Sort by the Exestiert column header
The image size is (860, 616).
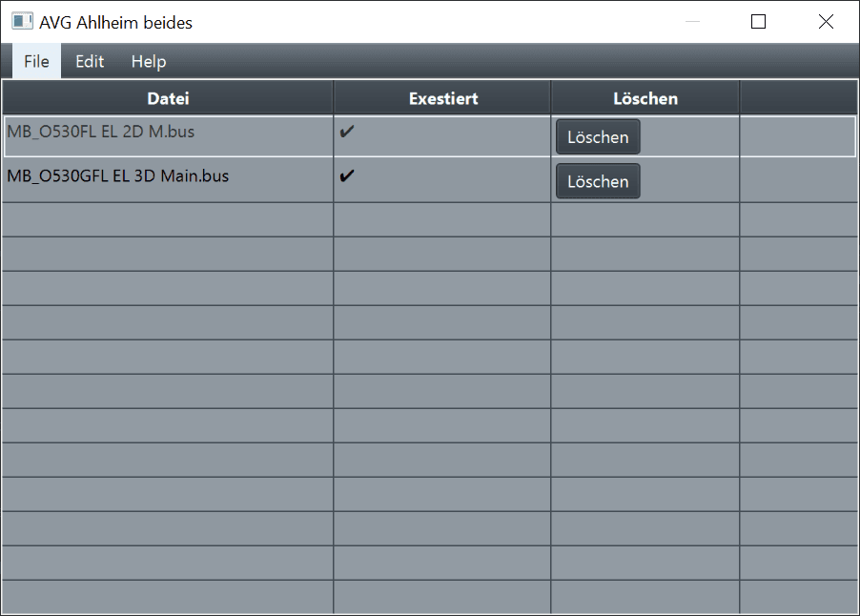tap(442, 98)
